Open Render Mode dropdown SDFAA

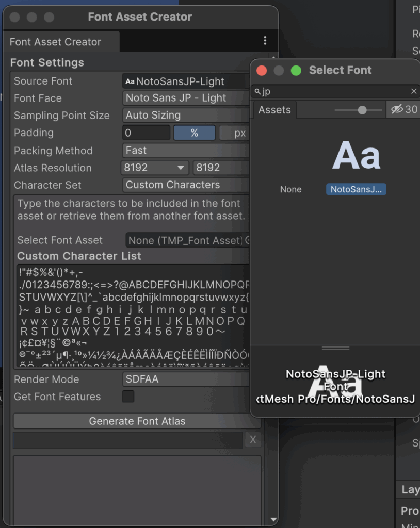click(186, 379)
